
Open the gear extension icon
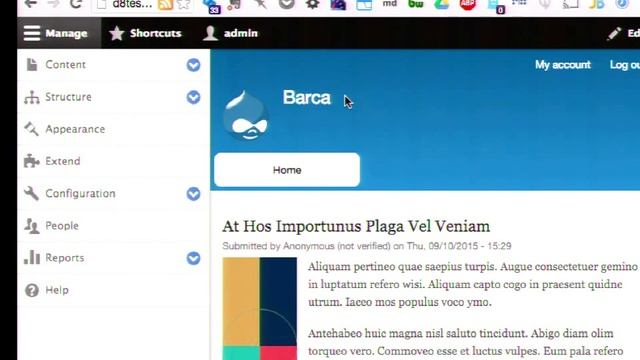[313, 4]
